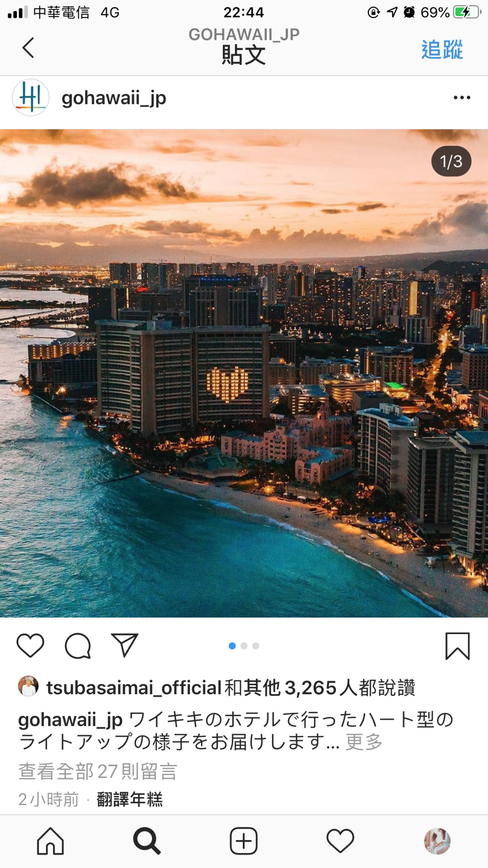The width and height of the screenshot is (488, 868).
Task: Tap the 1/3 photo counter badge
Action: click(452, 161)
